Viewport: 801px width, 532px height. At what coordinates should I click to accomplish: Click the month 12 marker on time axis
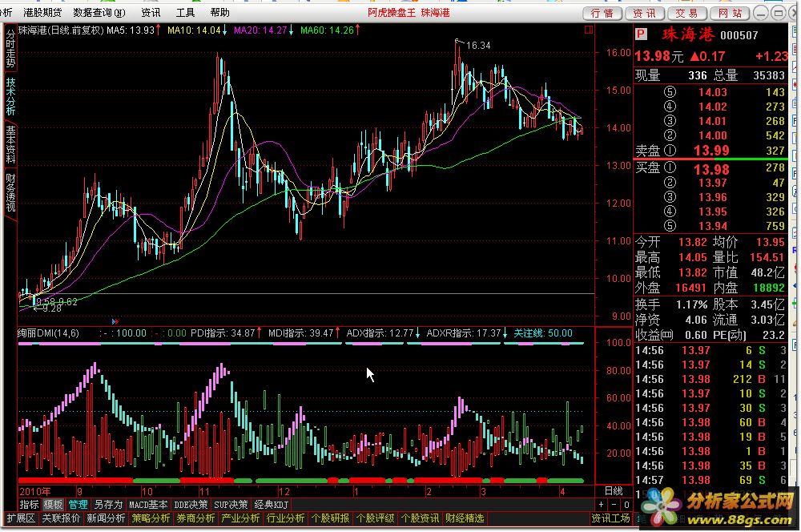coord(284,492)
